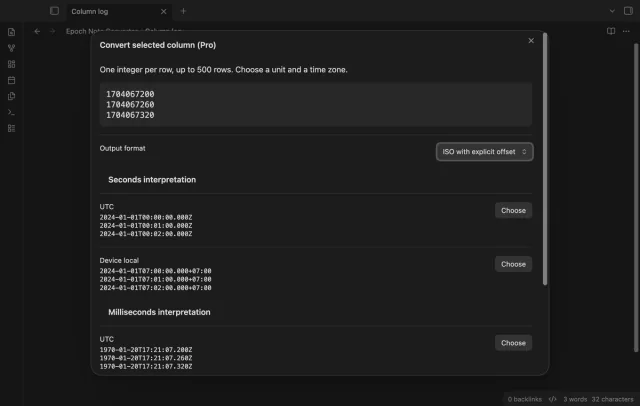
Task: Click the Device local label
Action: coord(119,260)
